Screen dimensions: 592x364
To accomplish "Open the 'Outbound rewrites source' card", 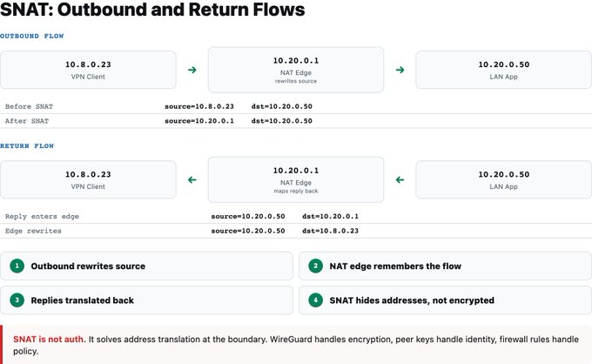I will click(x=146, y=266).
